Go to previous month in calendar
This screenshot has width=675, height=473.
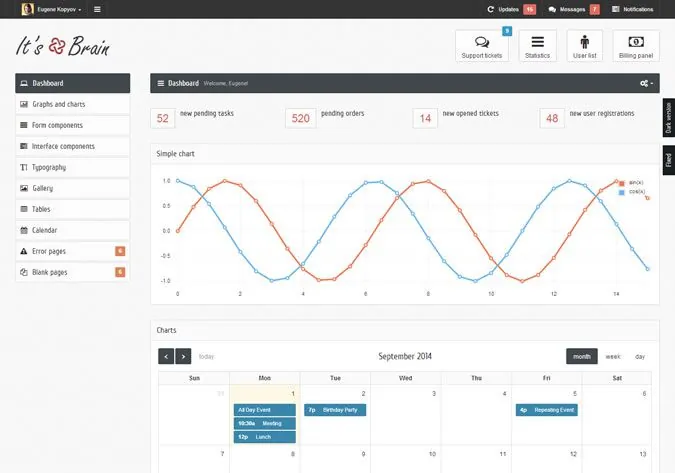point(166,356)
